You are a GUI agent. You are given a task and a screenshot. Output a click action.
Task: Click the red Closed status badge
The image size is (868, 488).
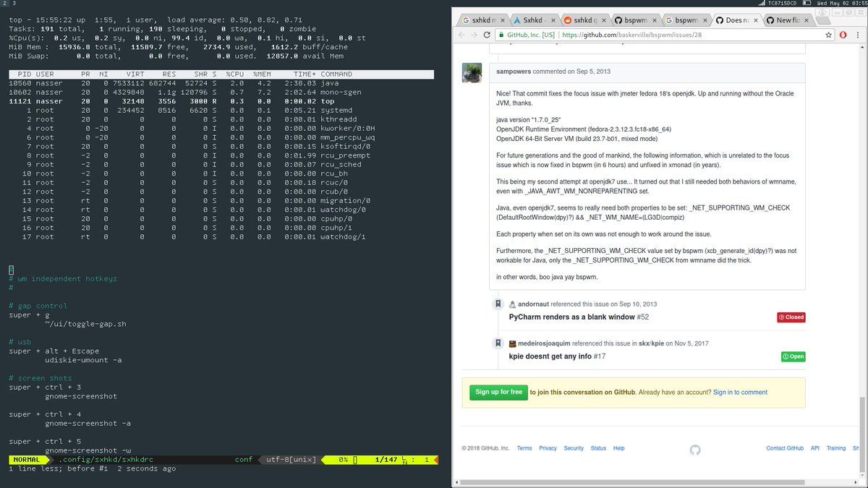[791, 317]
